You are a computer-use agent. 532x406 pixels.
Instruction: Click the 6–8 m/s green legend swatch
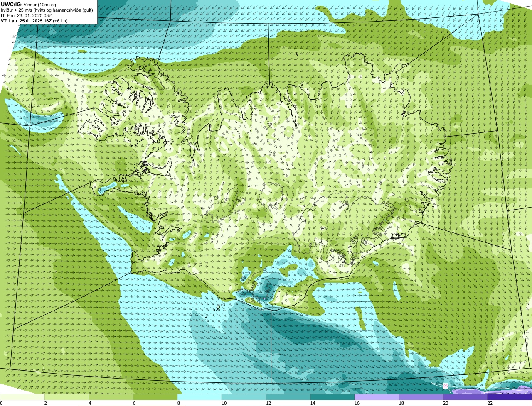tap(155, 397)
